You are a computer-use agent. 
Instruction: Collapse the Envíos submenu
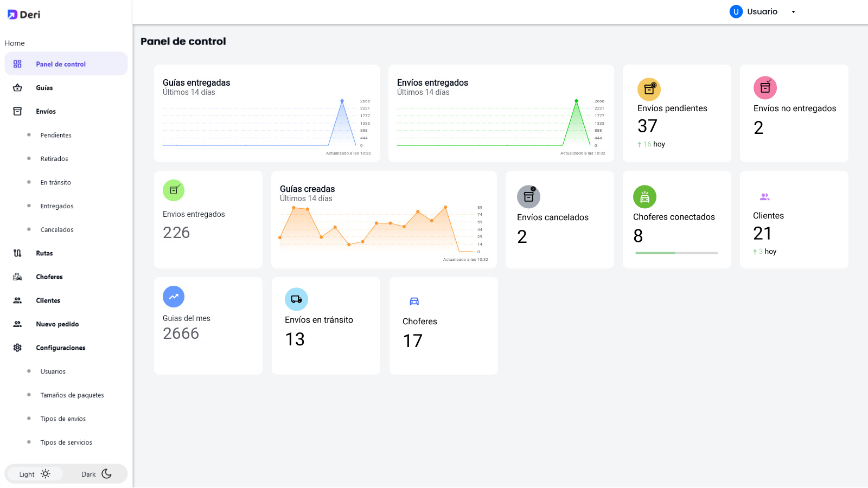pos(46,112)
